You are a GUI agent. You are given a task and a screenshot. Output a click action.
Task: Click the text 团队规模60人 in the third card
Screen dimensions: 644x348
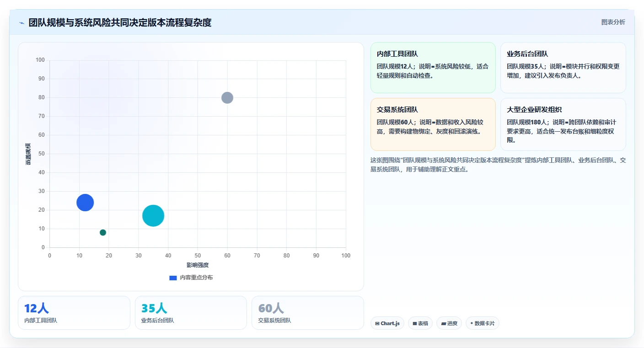pyautogui.click(x=395, y=122)
